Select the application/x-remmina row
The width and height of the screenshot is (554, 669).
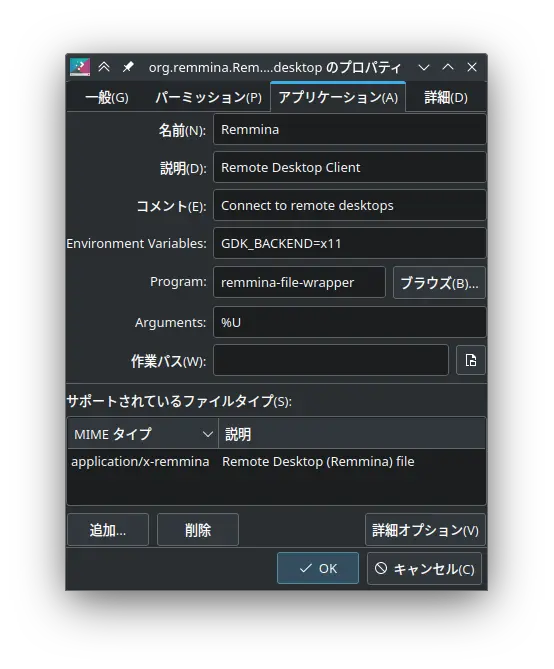pyautogui.click(x=276, y=462)
